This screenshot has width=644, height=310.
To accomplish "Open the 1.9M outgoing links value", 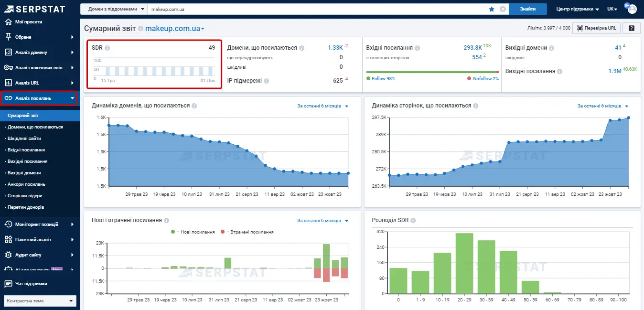I will click(615, 71).
